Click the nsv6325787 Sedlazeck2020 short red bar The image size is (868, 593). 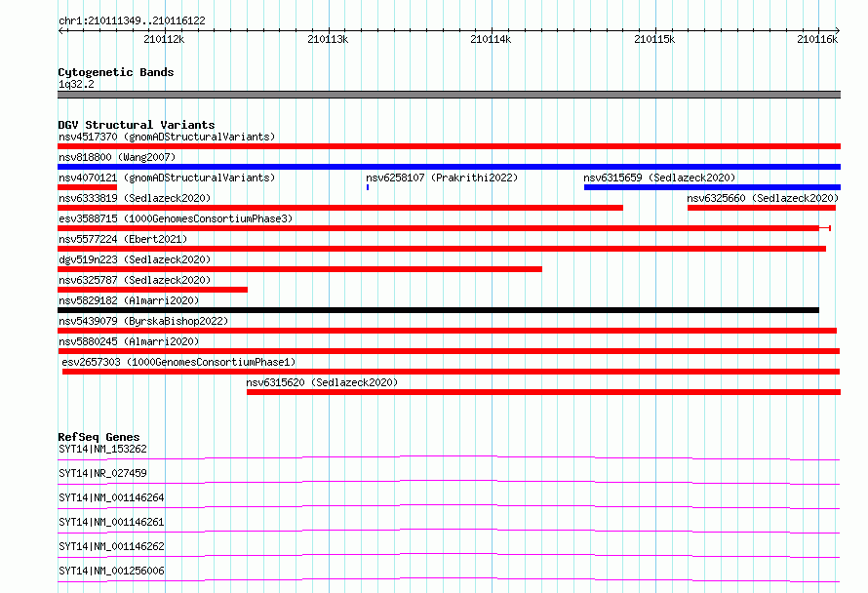click(152, 290)
